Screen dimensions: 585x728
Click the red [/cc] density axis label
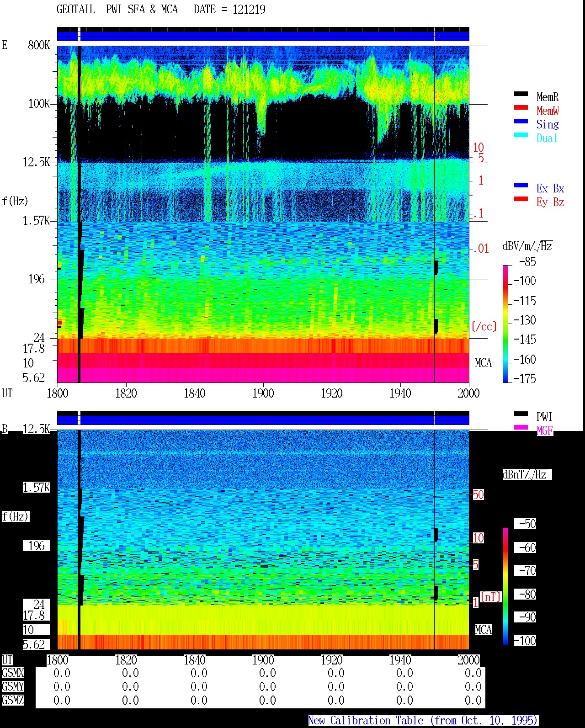(484, 326)
